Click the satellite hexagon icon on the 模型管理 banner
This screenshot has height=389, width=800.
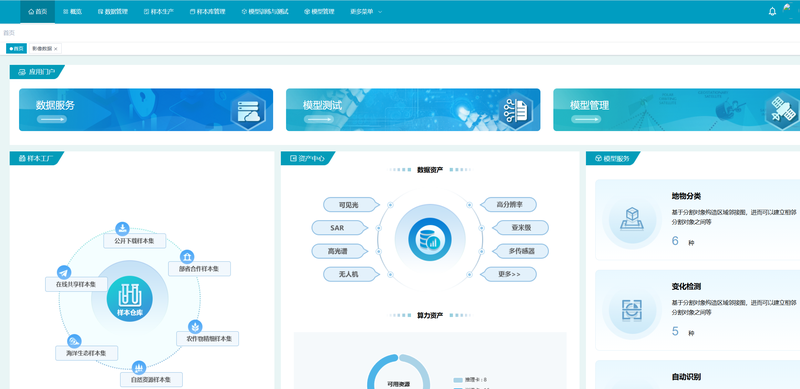[x=783, y=111]
